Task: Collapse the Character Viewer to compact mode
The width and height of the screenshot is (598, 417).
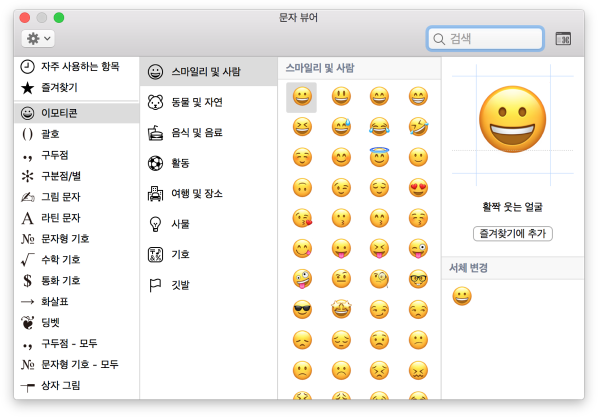Action: (563, 39)
